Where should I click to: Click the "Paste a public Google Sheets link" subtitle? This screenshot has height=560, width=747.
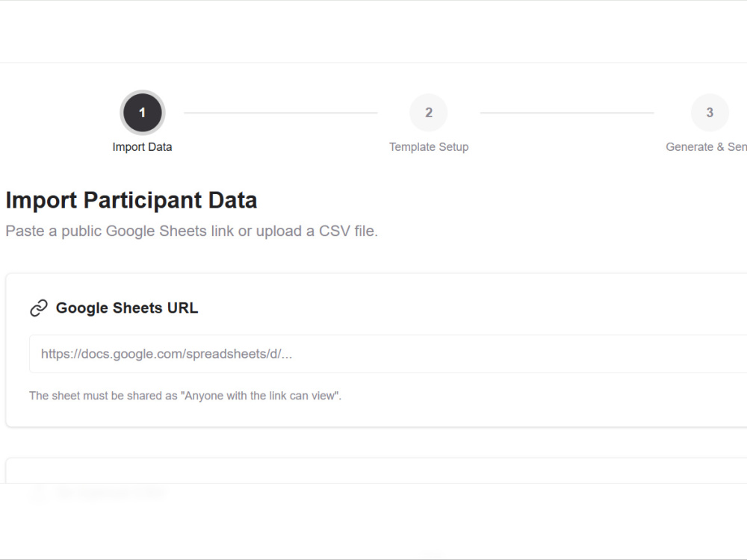[x=191, y=231]
